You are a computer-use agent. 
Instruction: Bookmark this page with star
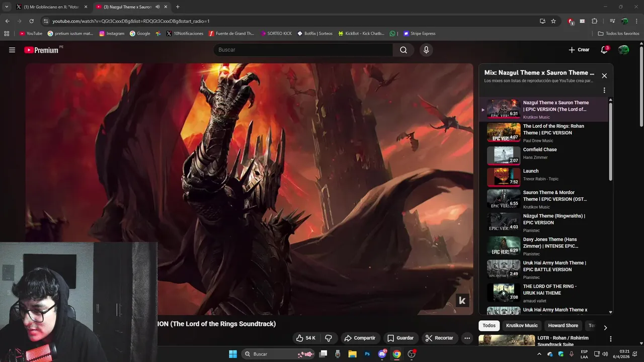click(553, 21)
